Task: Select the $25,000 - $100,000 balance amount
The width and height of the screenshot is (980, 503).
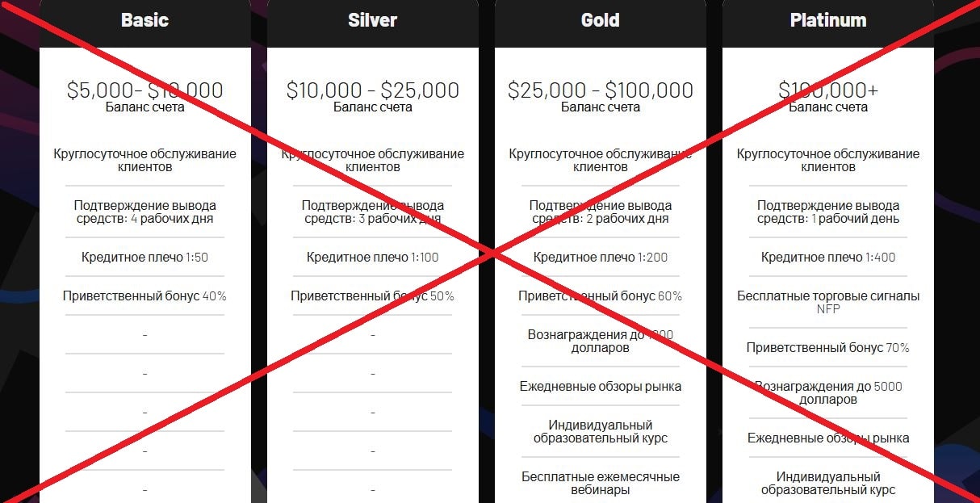Action: pos(600,90)
